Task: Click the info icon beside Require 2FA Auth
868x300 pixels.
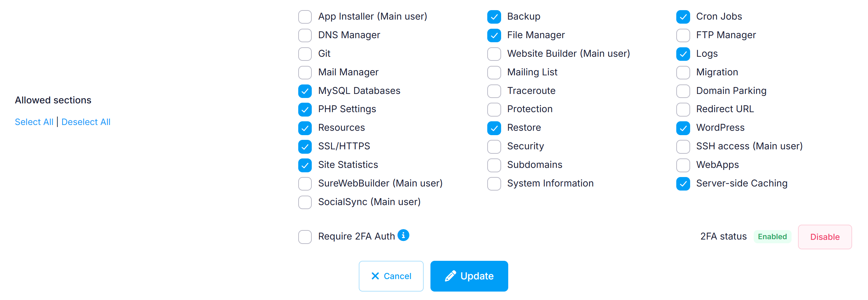Action: click(x=404, y=235)
